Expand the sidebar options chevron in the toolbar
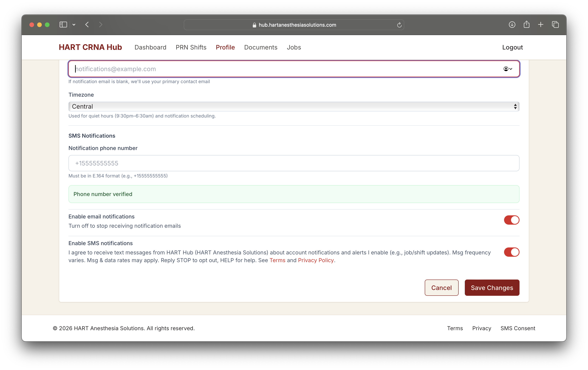The height and width of the screenshot is (370, 588). coord(74,25)
